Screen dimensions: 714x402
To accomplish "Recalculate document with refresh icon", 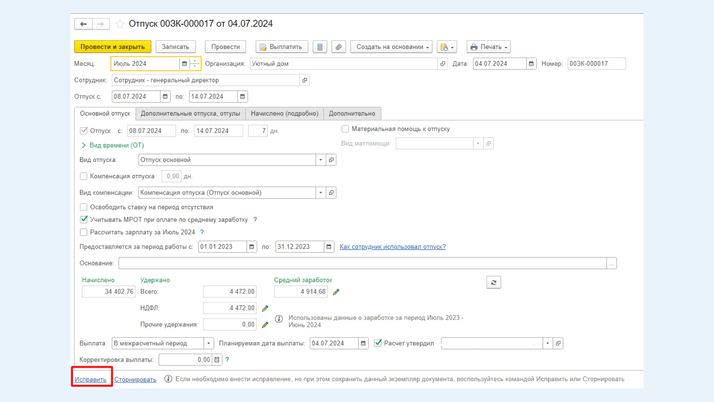I will point(494,283).
